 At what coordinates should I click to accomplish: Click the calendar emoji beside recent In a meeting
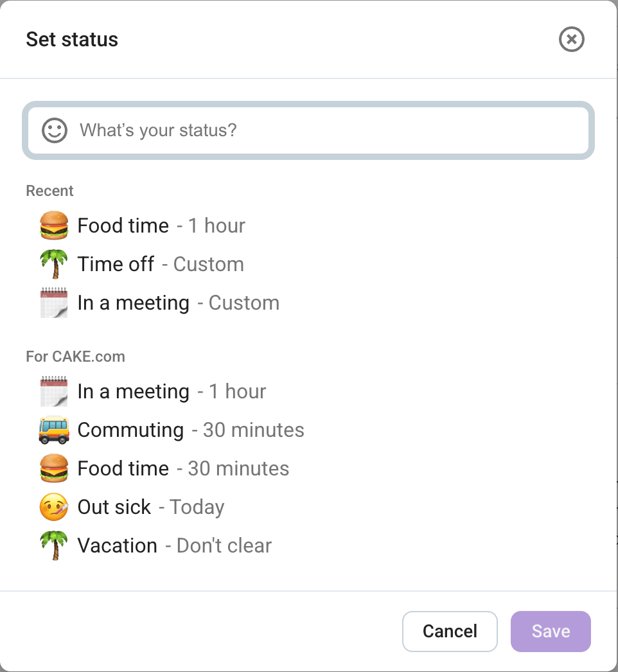(x=54, y=302)
